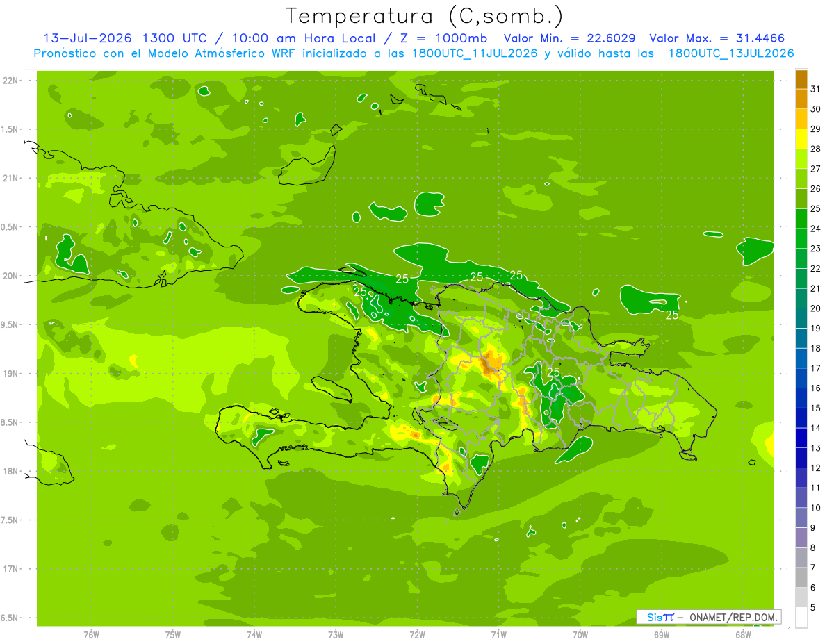Click the "10" color scale label

[816, 508]
